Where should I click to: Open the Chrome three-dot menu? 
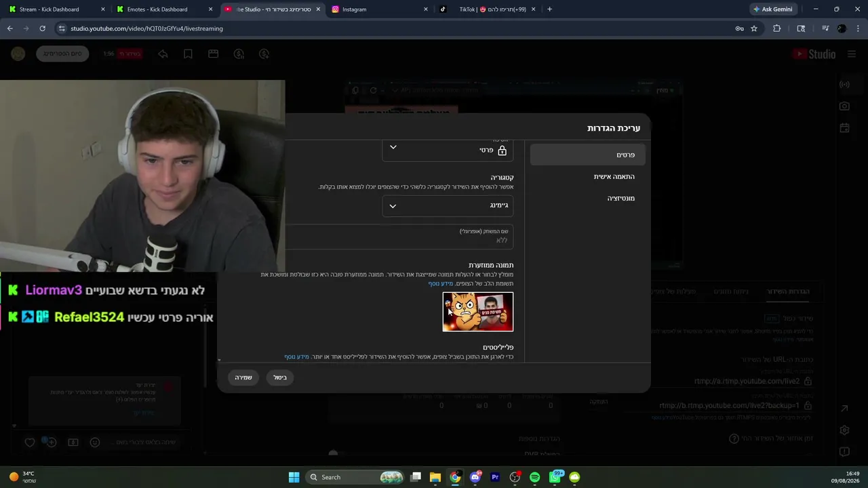click(858, 28)
